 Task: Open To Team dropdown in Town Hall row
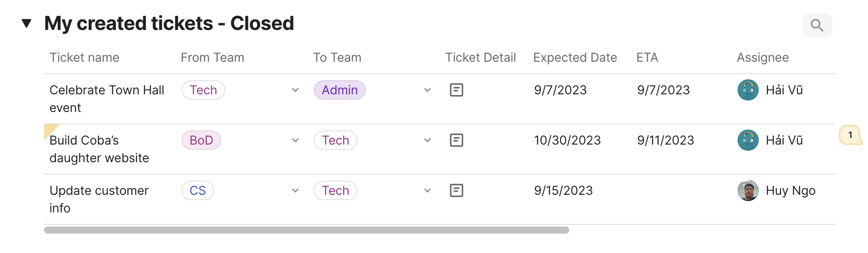427,90
